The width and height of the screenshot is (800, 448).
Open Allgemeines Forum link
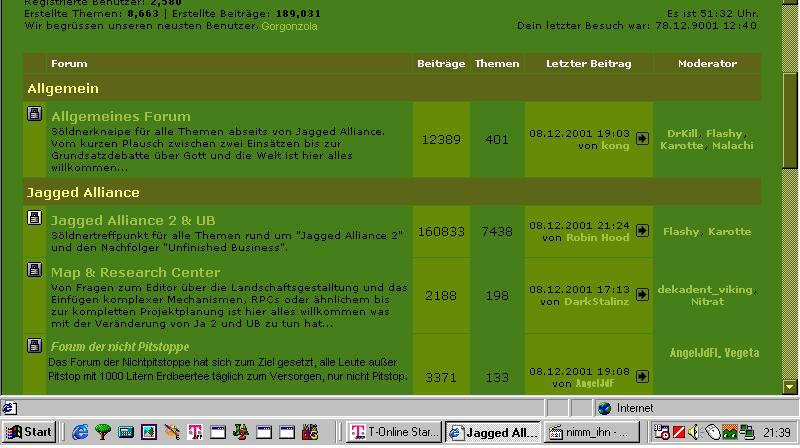pyautogui.click(x=121, y=116)
